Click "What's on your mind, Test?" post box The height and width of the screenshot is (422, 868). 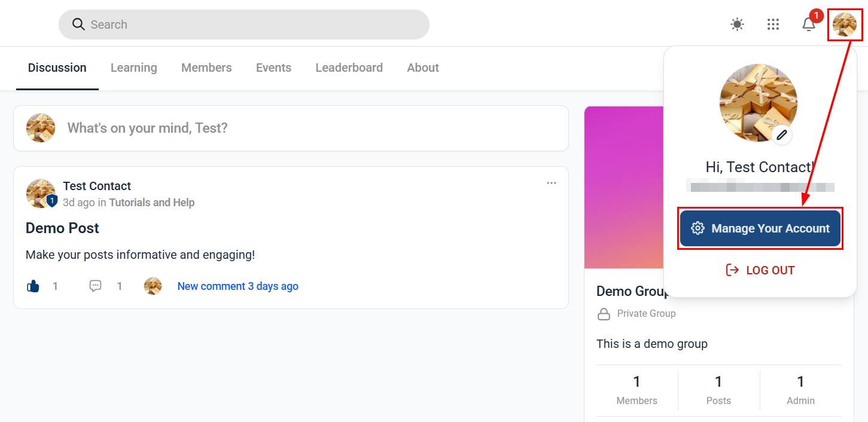tap(291, 128)
